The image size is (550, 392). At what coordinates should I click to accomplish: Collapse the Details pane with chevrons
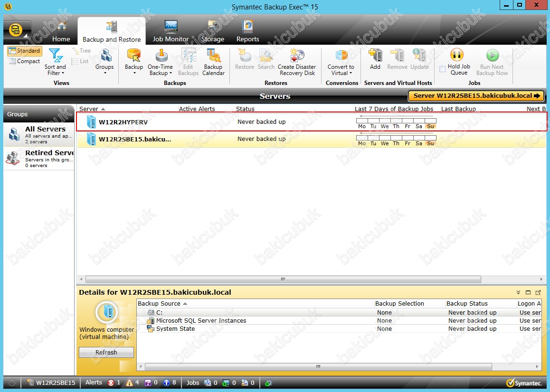point(519,292)
